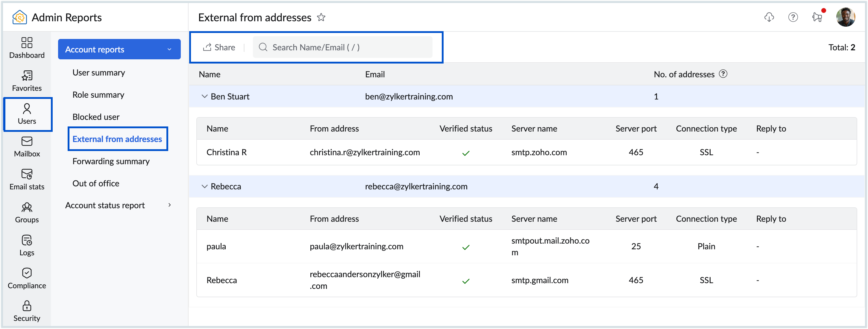Image resolution: width=868 pixels, height=329 pixels.
Task: Open the Security section
Action: point(27,311)
